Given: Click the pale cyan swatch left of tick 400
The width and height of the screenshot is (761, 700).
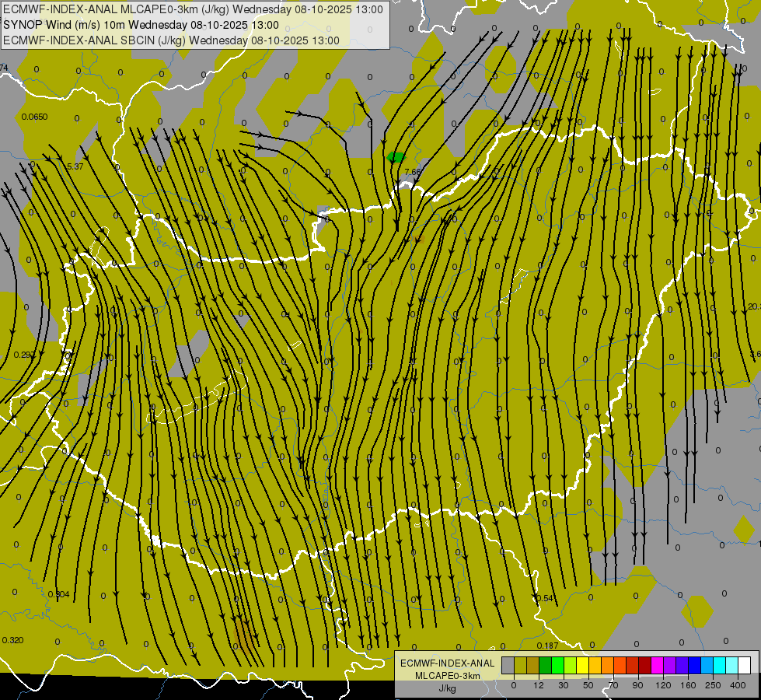Looking at the screenshot, I should [x=732, y=665].
